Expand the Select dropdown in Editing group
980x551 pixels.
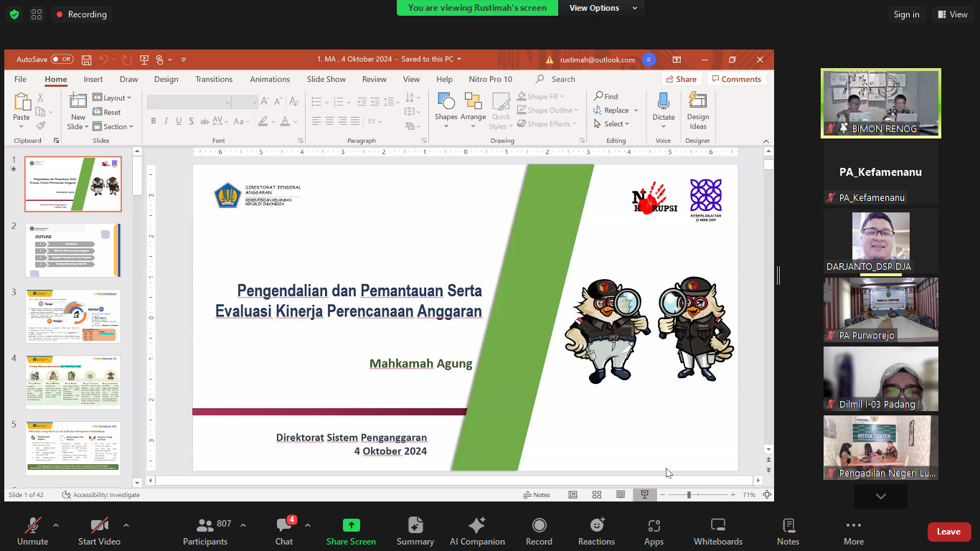612,124
